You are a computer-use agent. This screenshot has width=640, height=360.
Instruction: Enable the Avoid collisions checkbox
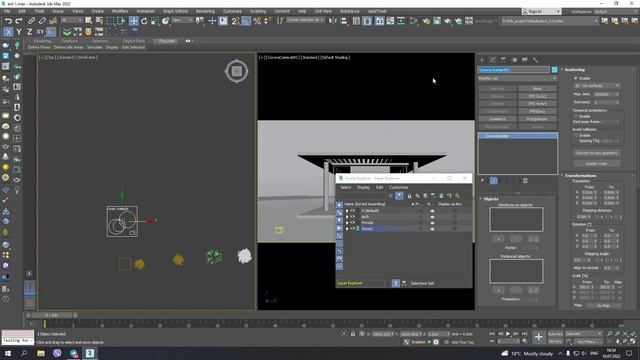pyautogui.click(x=576, y=135)
